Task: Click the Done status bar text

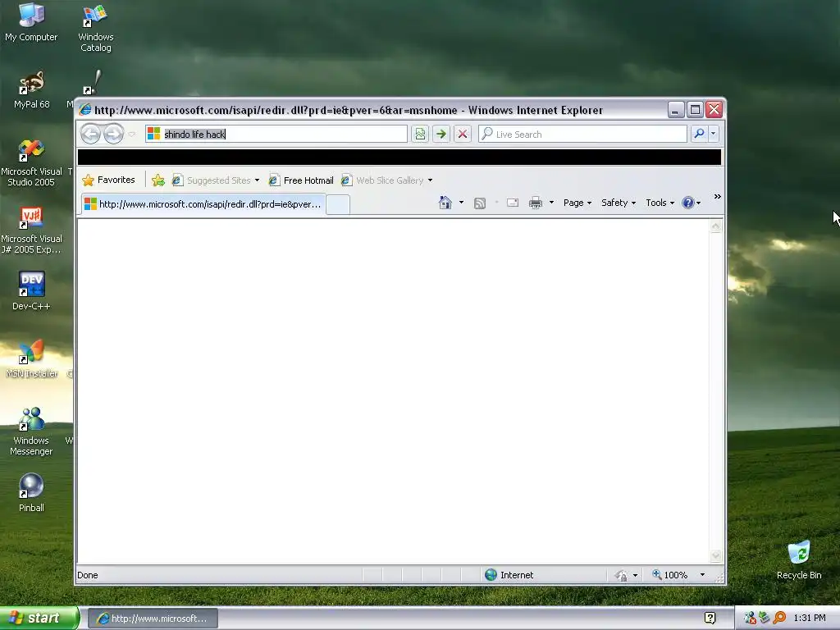Action: (87, 575)
